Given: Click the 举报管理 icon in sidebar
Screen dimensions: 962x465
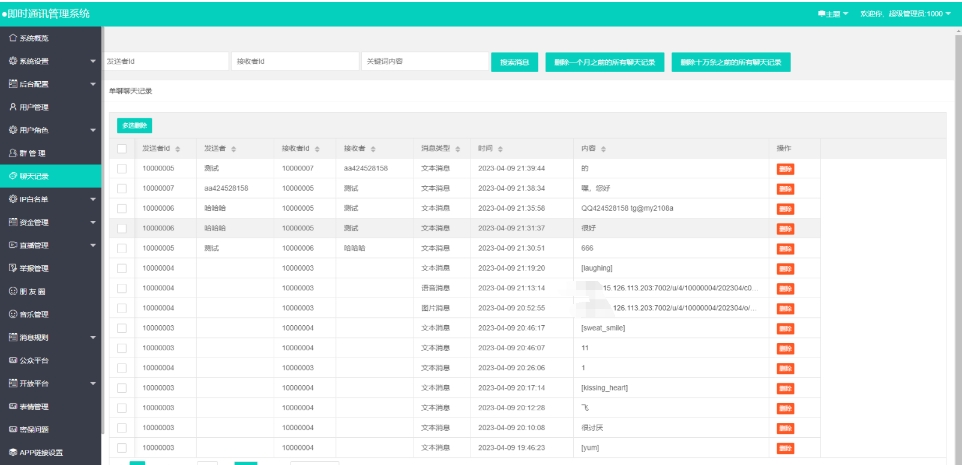Looking at the screenshot, I should (x=13, y=268).
